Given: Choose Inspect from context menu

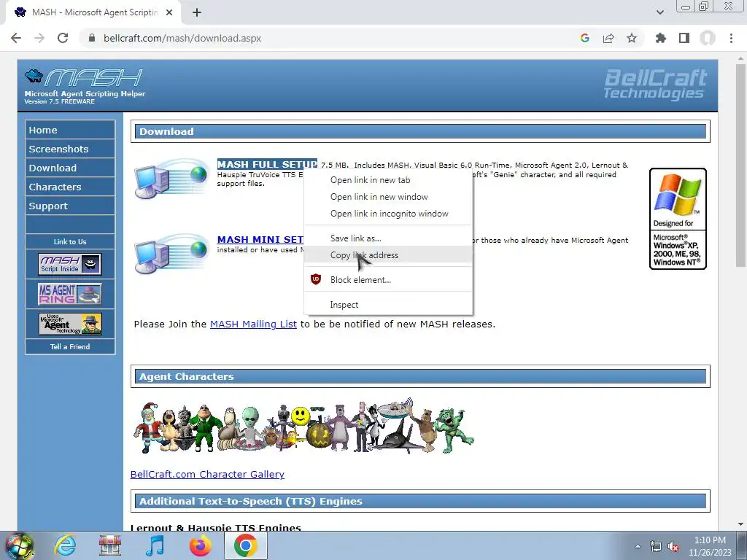Looking at the screenshot, I should [x=388, y=304].
